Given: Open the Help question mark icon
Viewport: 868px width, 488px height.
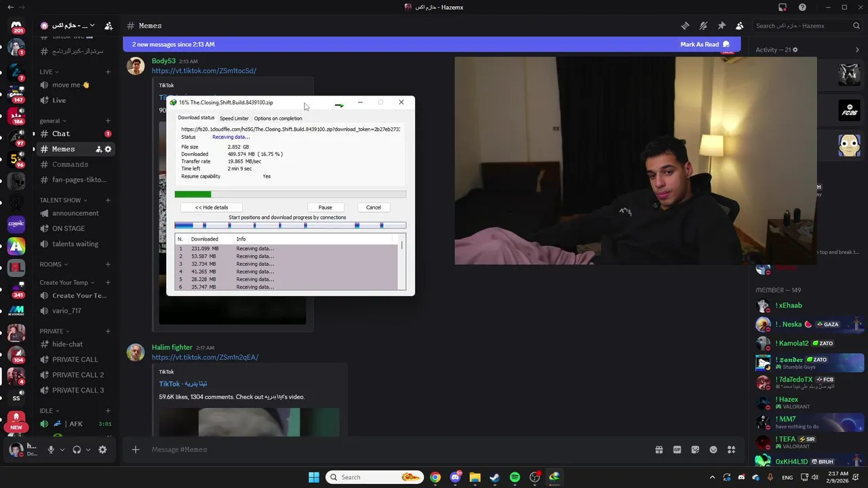Looking at the screenshot, I should pyautogui.click(x=803, y=7).
